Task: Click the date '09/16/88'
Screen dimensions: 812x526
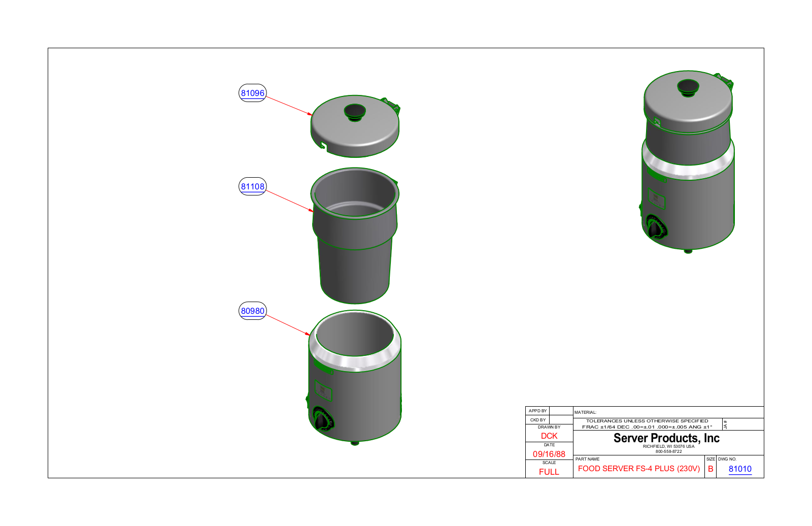Action: click(x=549, y=454)
